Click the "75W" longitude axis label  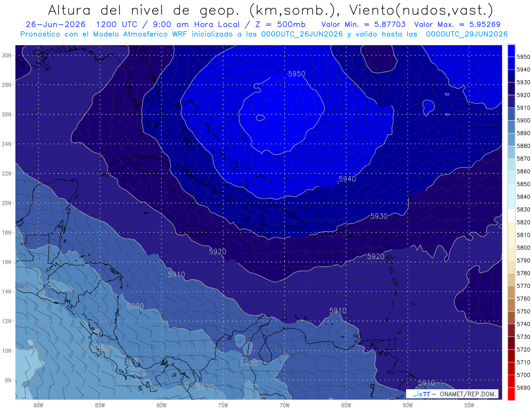[x=223, y=406]
